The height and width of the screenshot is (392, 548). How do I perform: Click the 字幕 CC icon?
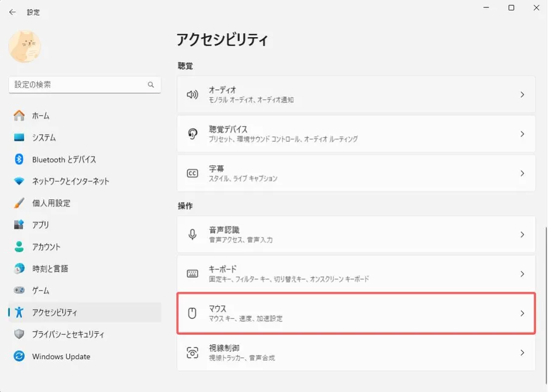click(x=192, y=173)
